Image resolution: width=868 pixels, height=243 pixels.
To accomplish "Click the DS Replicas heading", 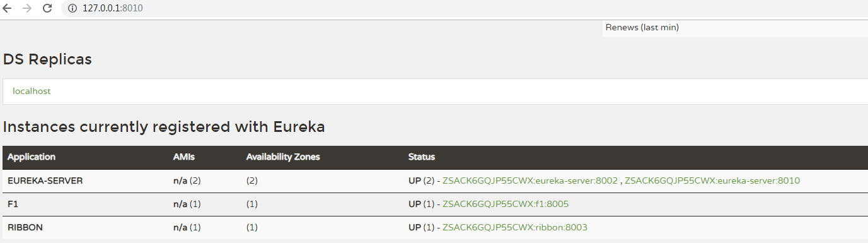I will [47, 60].
